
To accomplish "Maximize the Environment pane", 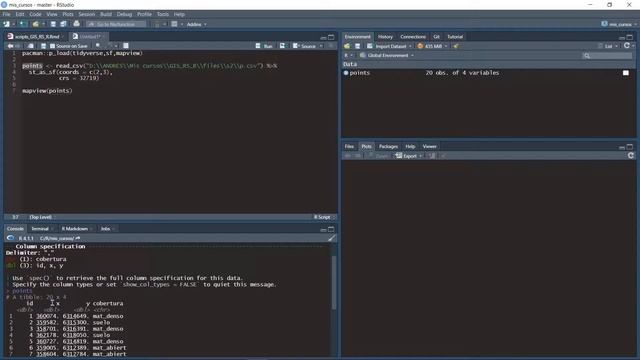I will (630, 37).
